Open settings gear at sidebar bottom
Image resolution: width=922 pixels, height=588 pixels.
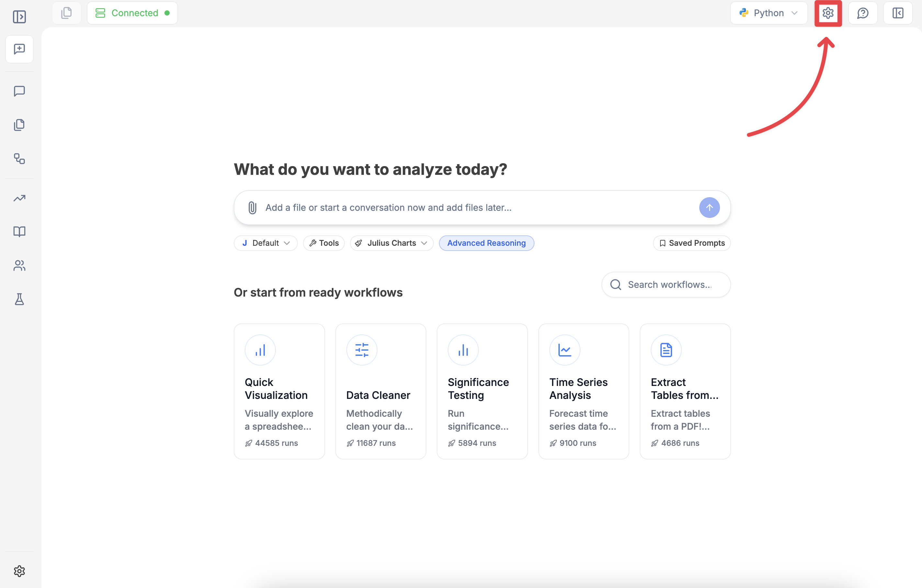pos(19,571)
